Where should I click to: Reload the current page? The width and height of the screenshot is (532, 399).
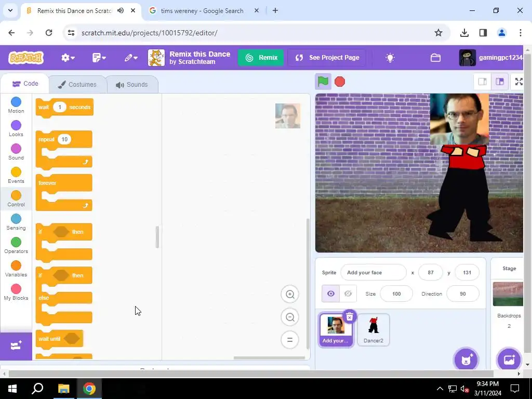click(49, 33)
